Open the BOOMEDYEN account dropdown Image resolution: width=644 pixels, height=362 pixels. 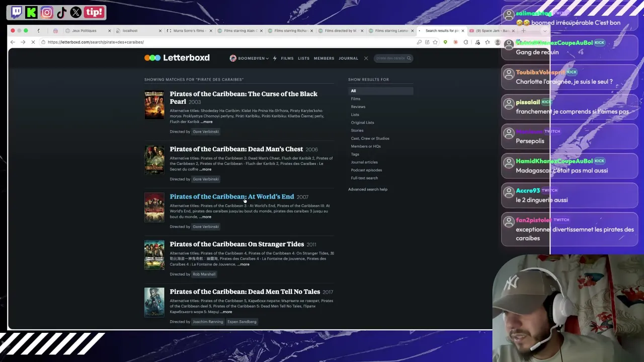(249, 58)
